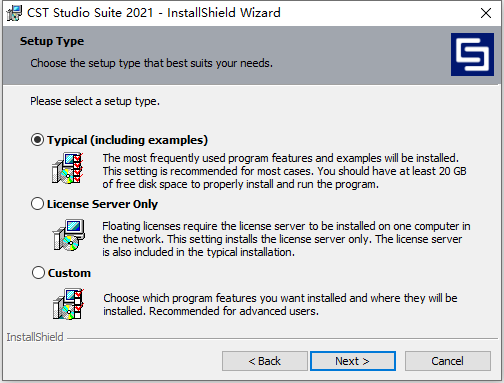Viewport: 504px width, 383px height.
Task: Close the InstallShield Wizard window
Action: coord(486,13)
